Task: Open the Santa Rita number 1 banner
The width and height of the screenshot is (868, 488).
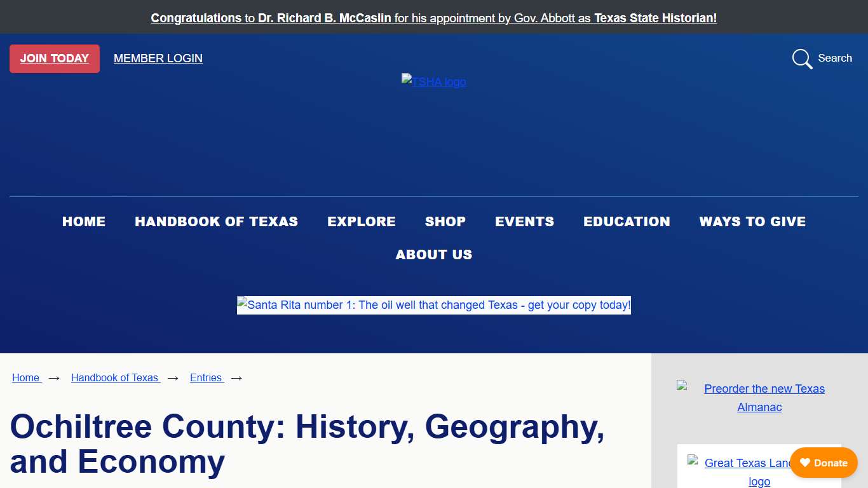Action: (x=433, y=305)
